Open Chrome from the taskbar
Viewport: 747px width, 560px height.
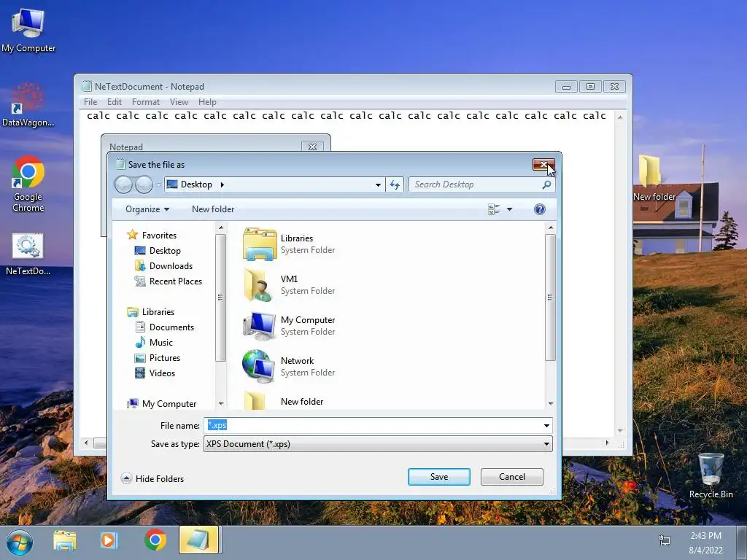pyautogui.click(x=155, y=540)
